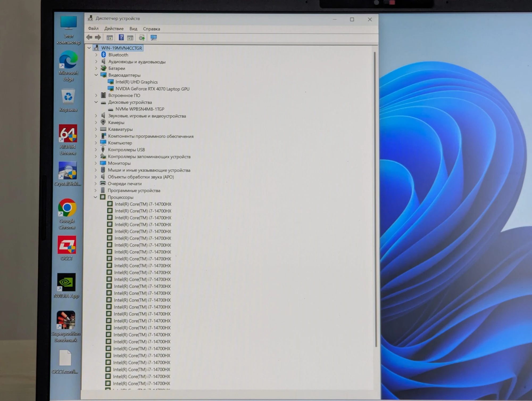Expand the Камеры category

coord(96,122)
